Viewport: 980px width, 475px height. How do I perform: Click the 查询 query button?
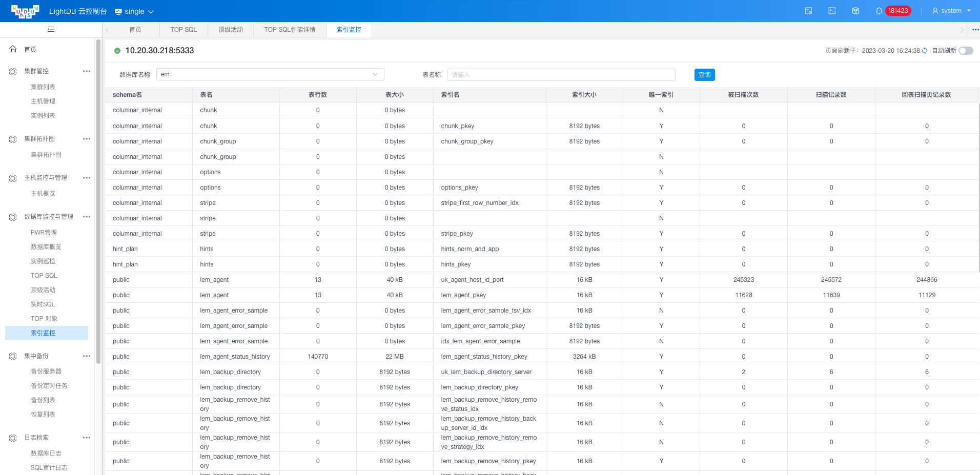click(x=705, y=75)
